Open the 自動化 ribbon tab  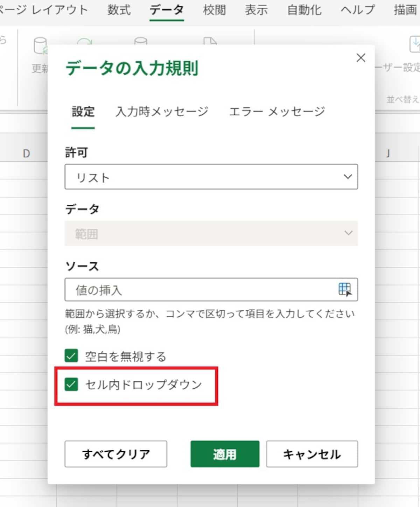[x=304, y=10]
